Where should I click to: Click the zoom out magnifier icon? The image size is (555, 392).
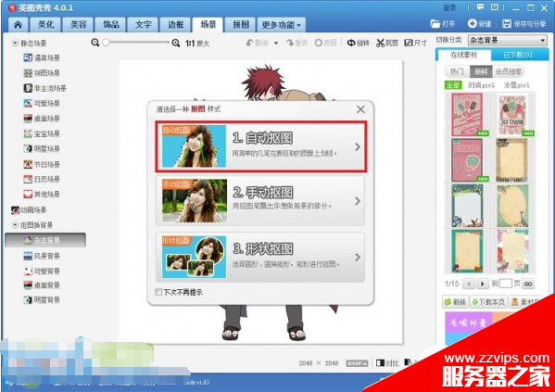point(95,43)
